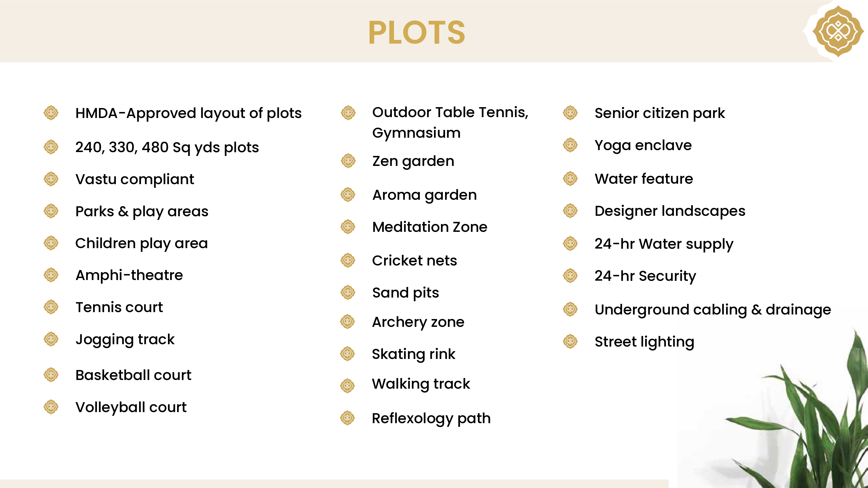The width and height of the screenshot is (868, 488).
Task: Click the bullet emblem beside 24-hr Security
Action: (570, 276)
